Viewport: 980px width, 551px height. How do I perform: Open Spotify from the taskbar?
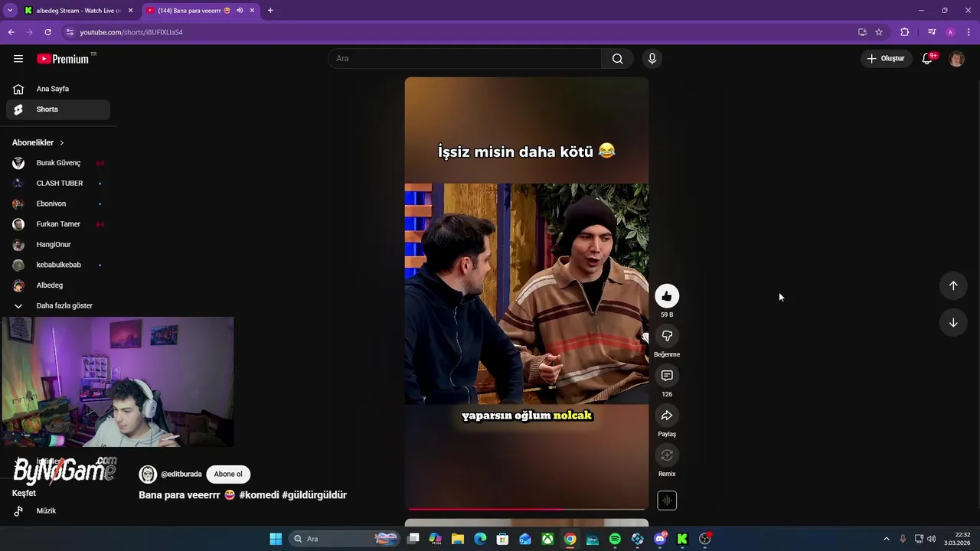tap(615, 539)
